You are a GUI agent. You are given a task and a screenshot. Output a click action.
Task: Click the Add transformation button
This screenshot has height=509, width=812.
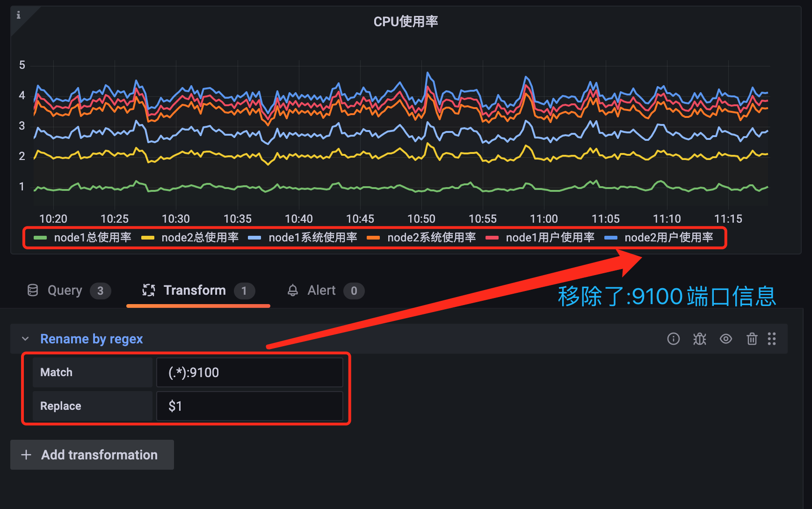click(92, 454)
